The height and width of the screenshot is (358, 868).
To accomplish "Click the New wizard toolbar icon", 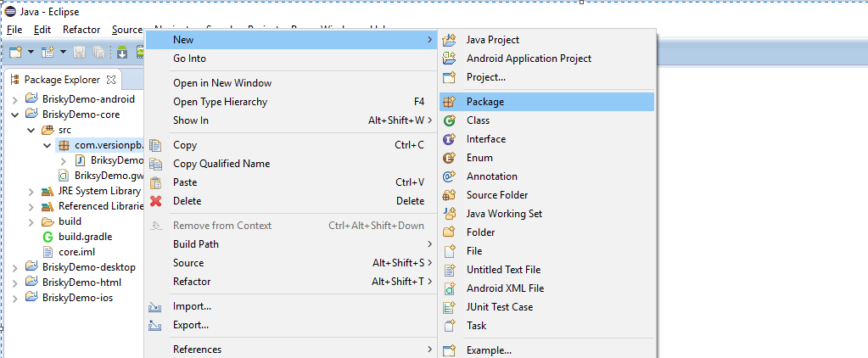I will tap(15, 52).
